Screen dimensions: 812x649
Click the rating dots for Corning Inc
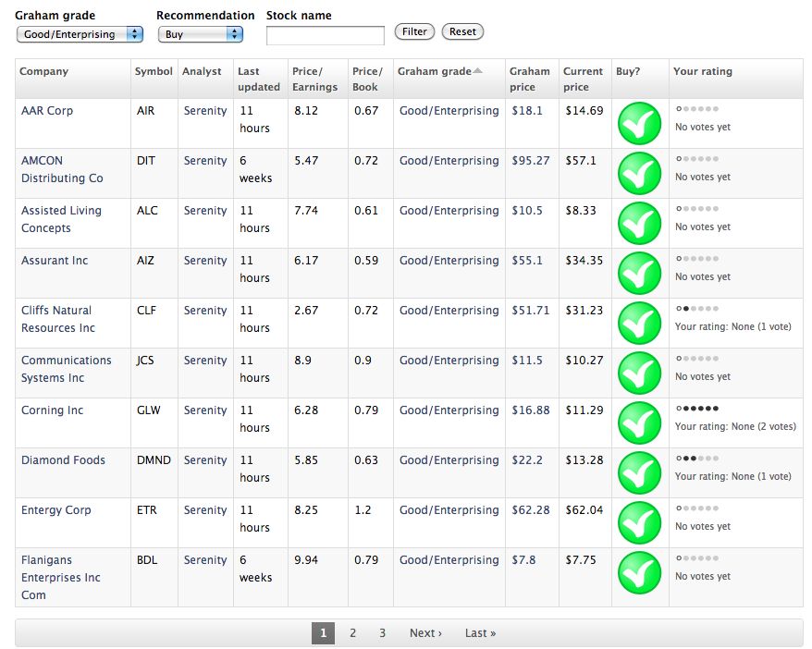(697, 409)
